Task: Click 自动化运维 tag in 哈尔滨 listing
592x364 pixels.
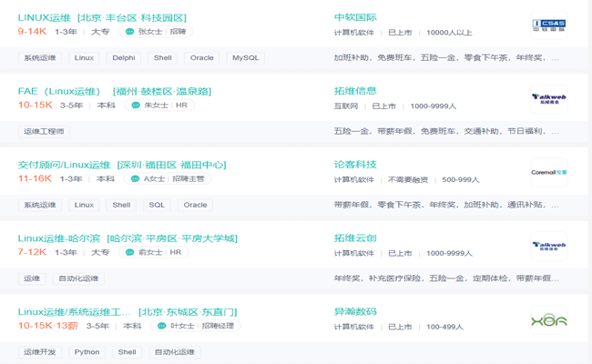Action: (x=78, y=278)
